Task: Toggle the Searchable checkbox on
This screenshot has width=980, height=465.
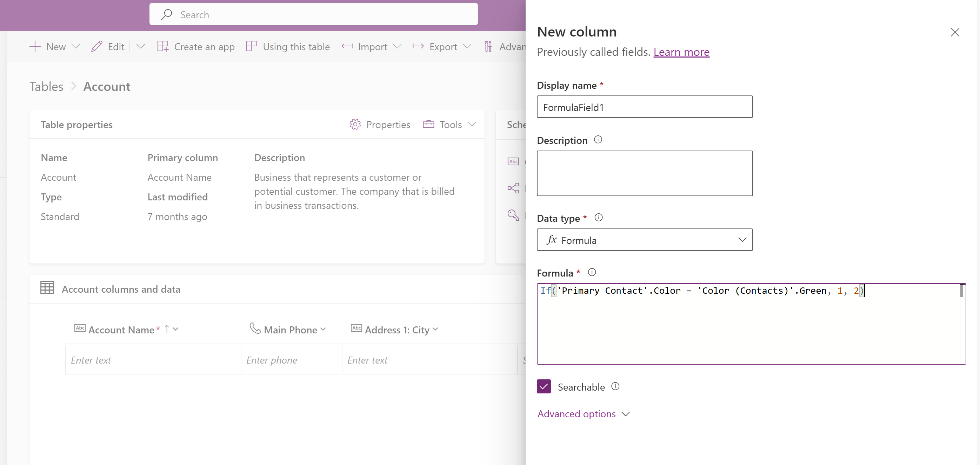Action: 543,387
